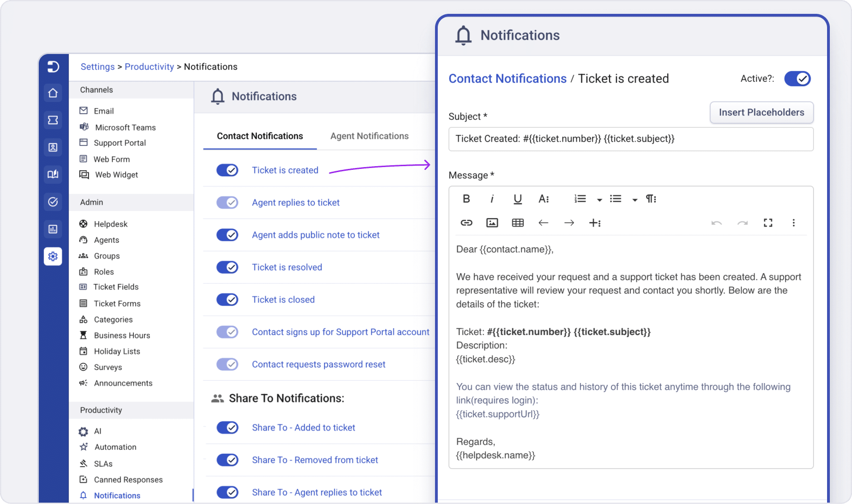Toggle the Active switch for Ticket is created
This screenshot has height=504, width=852.
797,78
